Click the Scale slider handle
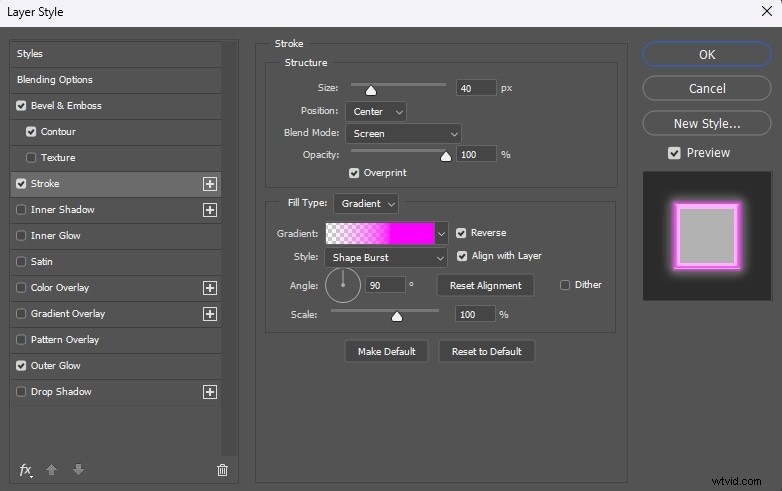782x491 pixels. point(396,317)
